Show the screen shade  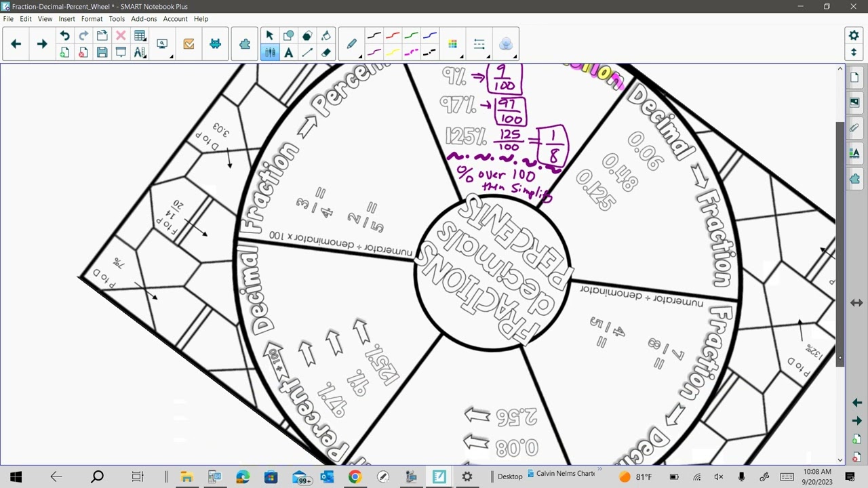(x=121, y=52)
